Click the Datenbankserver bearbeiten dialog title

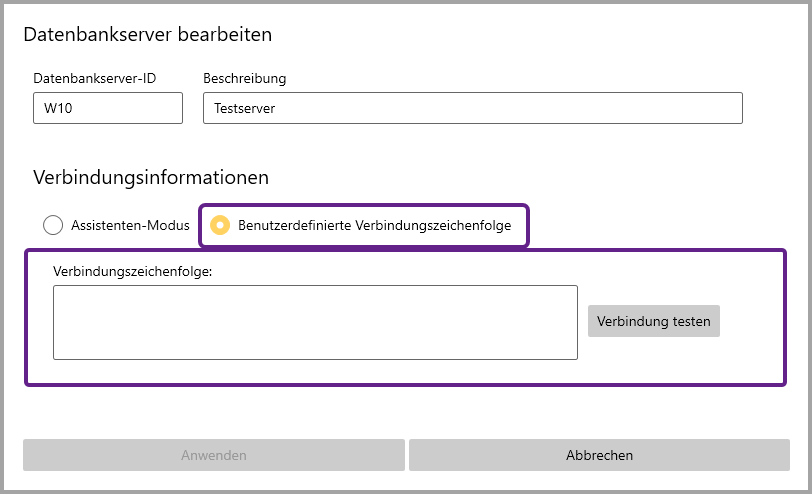click(x=148, y=35)
